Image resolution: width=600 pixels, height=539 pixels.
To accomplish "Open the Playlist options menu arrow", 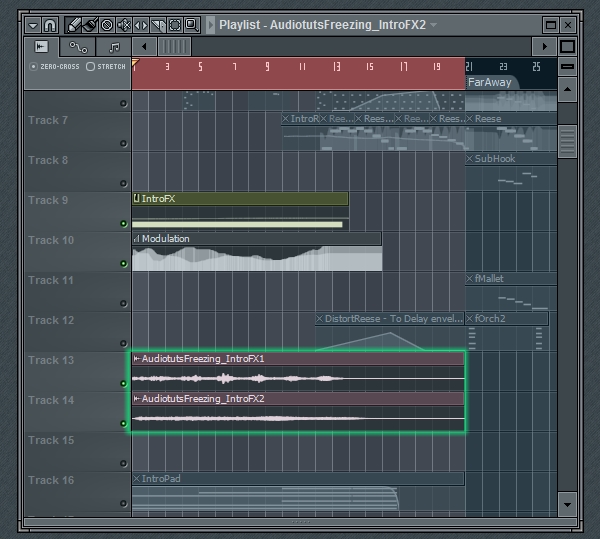I will point(33,26).
